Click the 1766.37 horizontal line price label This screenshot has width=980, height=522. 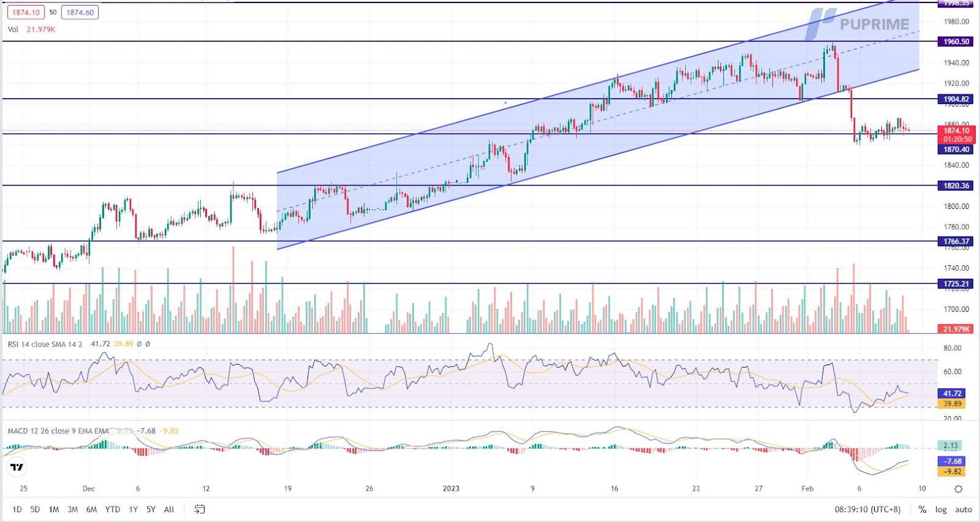coord(956,241)
